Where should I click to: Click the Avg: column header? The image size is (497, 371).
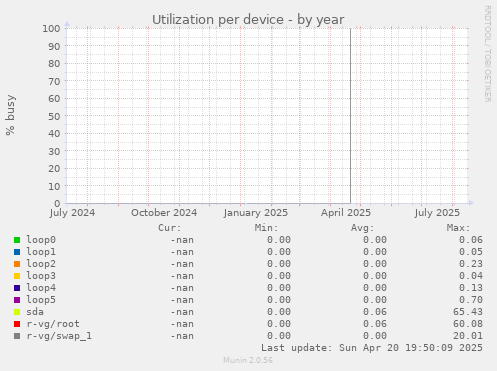(x=362, y=228)
